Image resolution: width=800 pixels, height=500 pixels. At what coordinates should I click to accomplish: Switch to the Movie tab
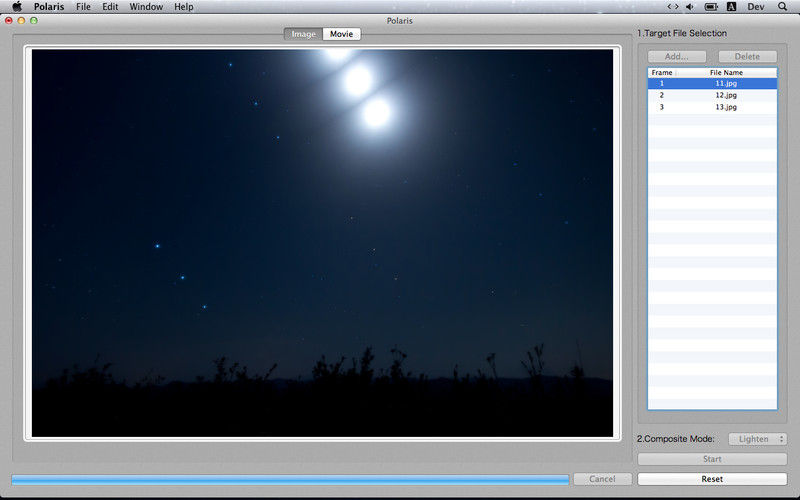(341, 34)
